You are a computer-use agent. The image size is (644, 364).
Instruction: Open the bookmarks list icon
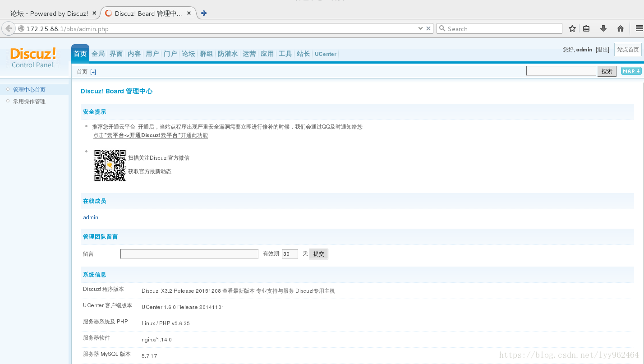(586, 28)
